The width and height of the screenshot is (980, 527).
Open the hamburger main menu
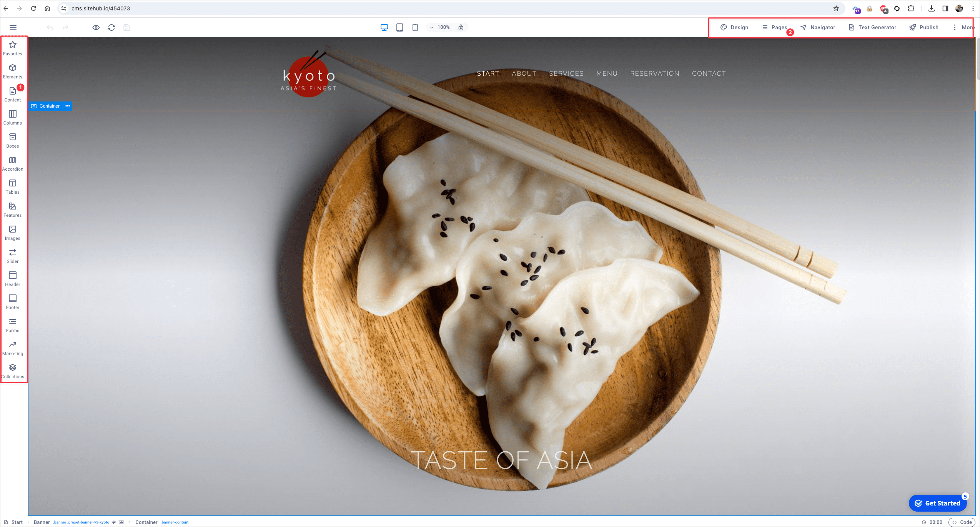13,27
